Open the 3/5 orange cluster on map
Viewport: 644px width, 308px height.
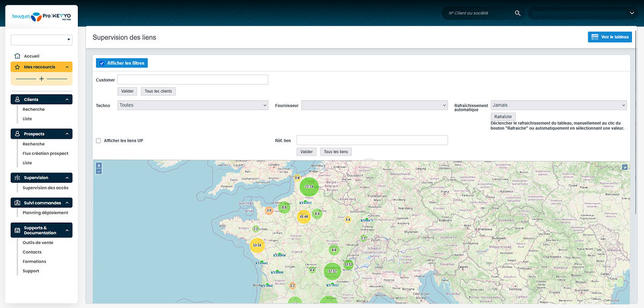coord(269,211)
